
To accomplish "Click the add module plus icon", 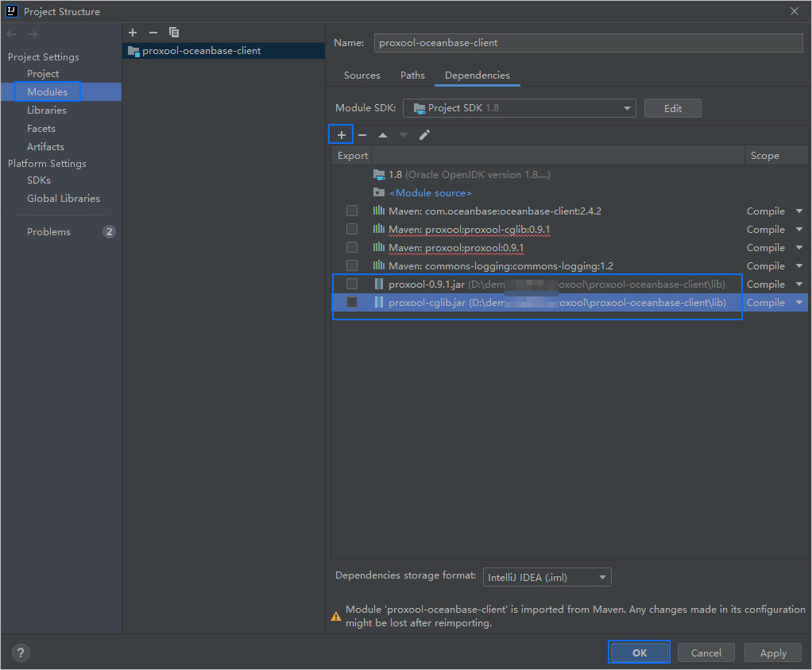I will 133,33.
